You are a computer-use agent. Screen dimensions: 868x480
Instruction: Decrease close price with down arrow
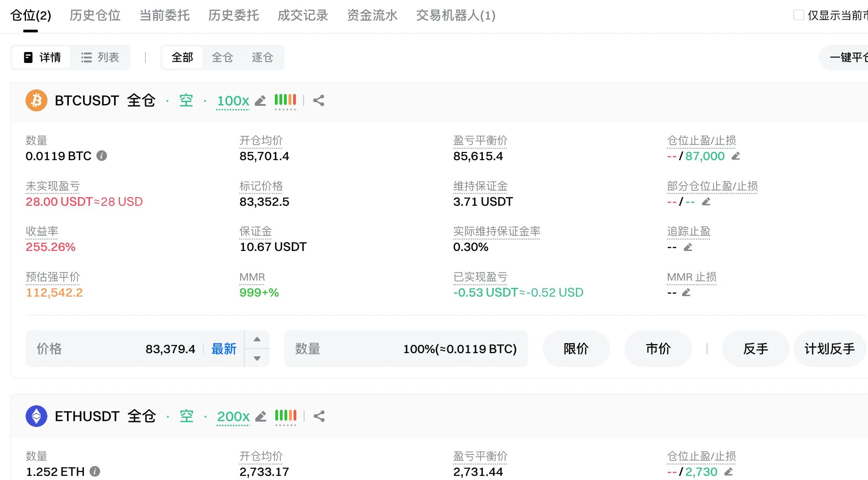257,358
